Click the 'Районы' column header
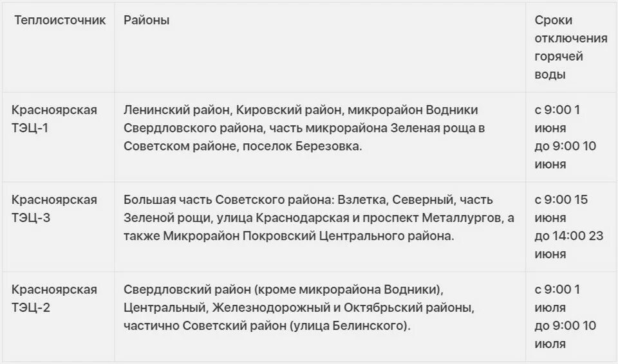Image resolution: width=618 pixels, height=364 pixels. coord(147,20)
